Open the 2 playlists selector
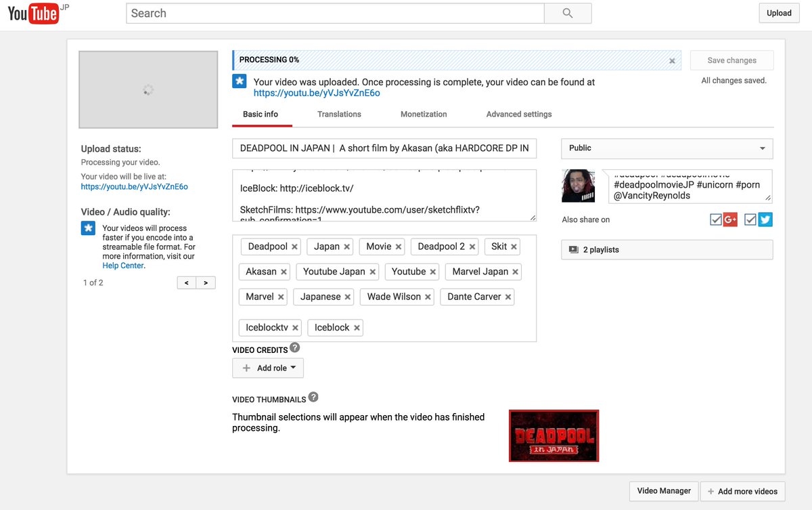This screenshot has width=812, height=510. [x=667, y=250]
